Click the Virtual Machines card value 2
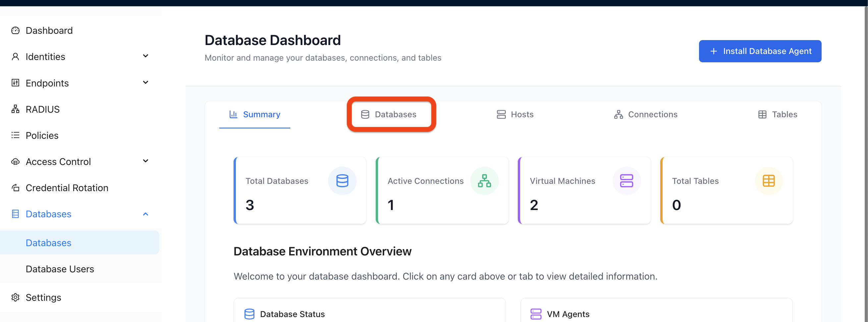 tap(534, 205)
